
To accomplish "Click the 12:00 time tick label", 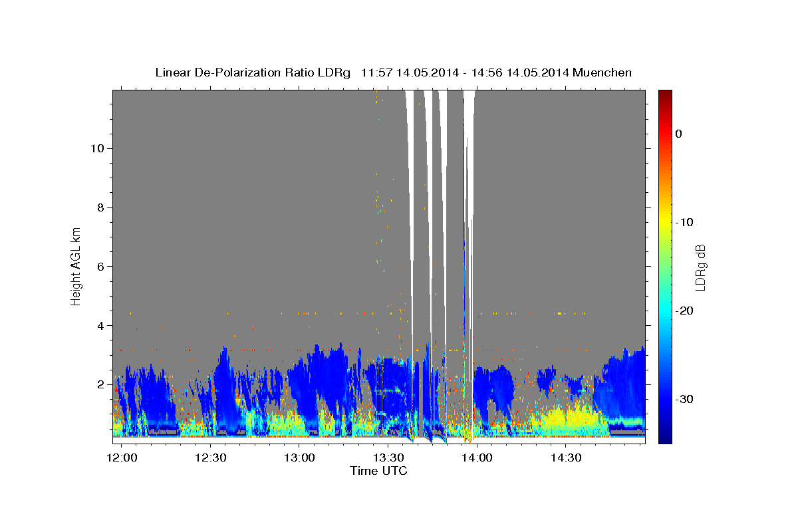I will tap(122, 458).
